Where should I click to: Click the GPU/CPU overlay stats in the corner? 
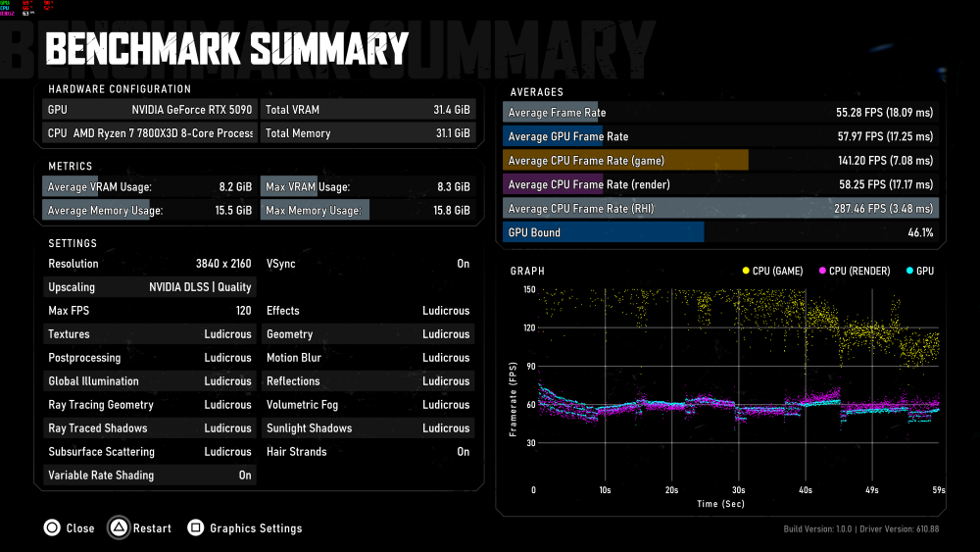26,8
